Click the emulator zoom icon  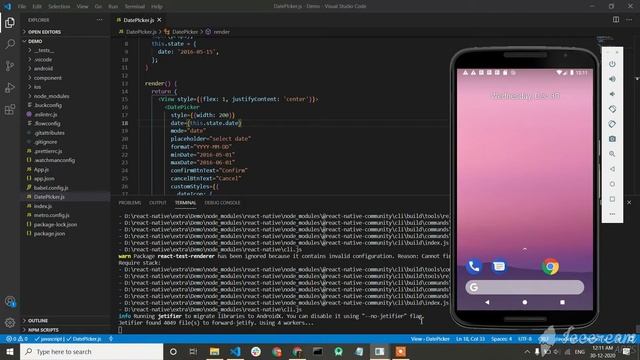[x=612, y=154]
